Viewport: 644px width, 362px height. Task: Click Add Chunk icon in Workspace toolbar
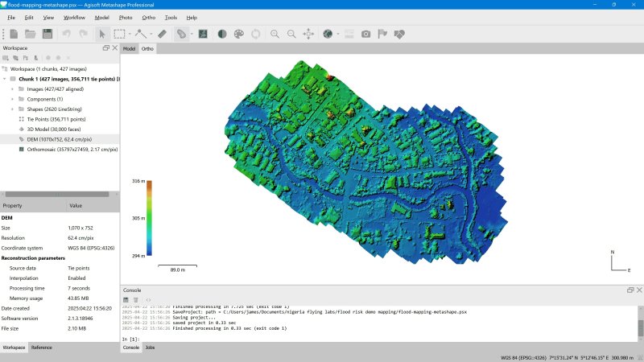pyautogui.click(x=6, y=58)
